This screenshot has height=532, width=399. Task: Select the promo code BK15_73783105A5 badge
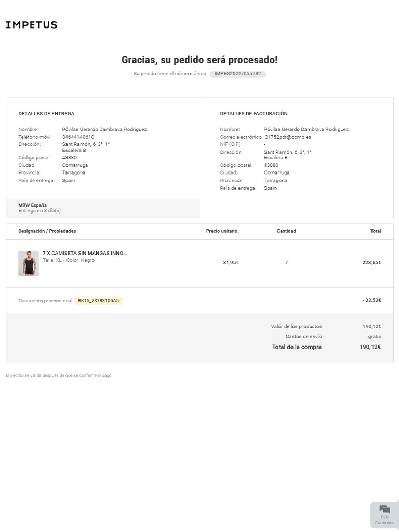tap(98, 301)
